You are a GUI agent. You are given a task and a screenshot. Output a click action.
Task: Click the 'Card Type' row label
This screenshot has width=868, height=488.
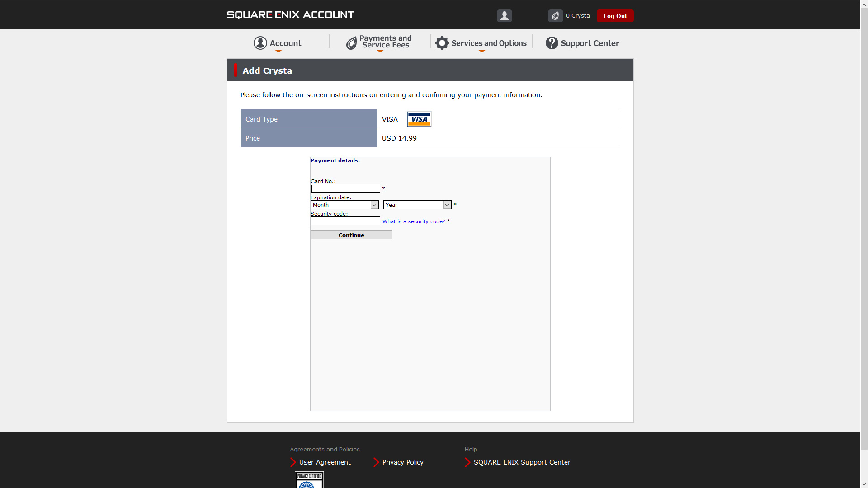261,119
